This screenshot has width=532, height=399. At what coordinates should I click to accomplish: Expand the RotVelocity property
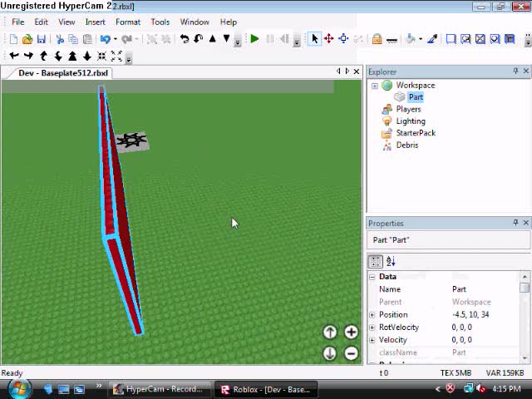pos(372,328)
